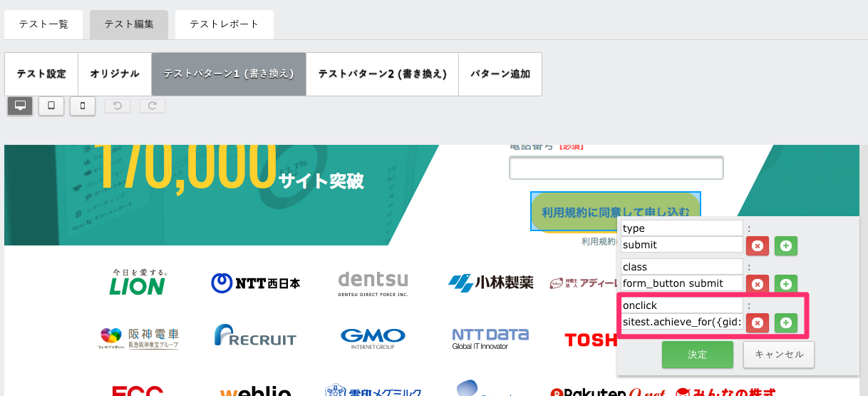Screen dimensions: 868x396
Task: Select テストパターン1 (書き換え) tab
Action: pyautogui.click(x=229, y=74)
